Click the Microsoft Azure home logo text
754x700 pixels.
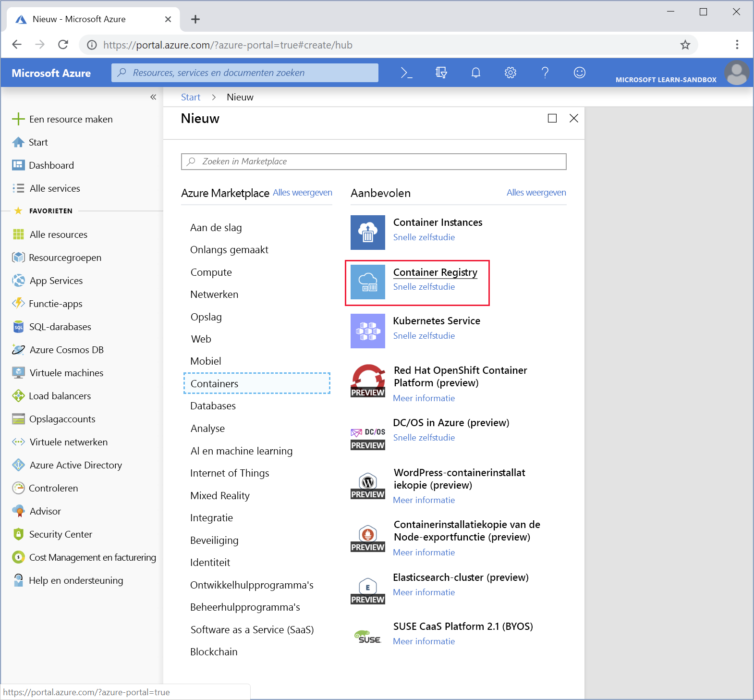(x=51, y=73)
